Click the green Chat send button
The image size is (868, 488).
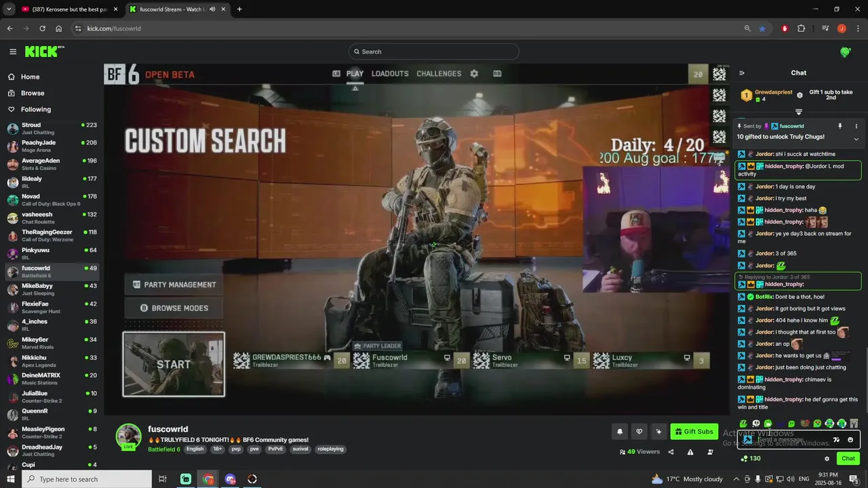(x=848, y=459)
